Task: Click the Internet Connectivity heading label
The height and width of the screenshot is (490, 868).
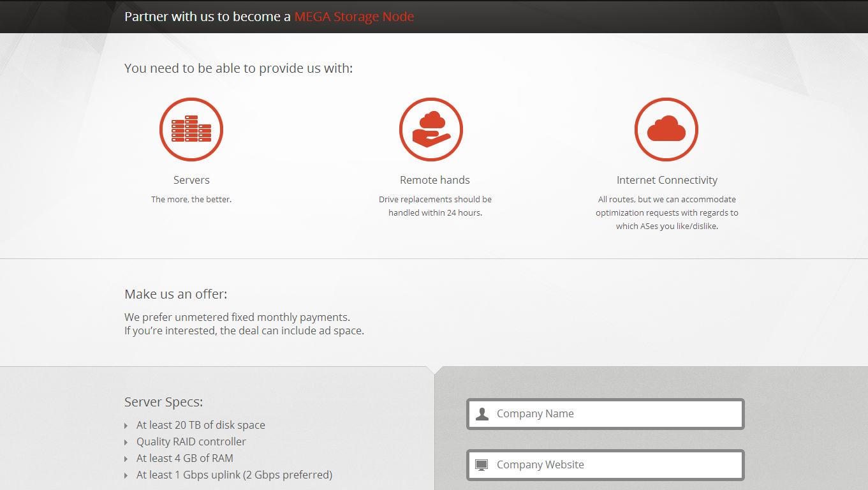Action: click(x=666, y=180)
